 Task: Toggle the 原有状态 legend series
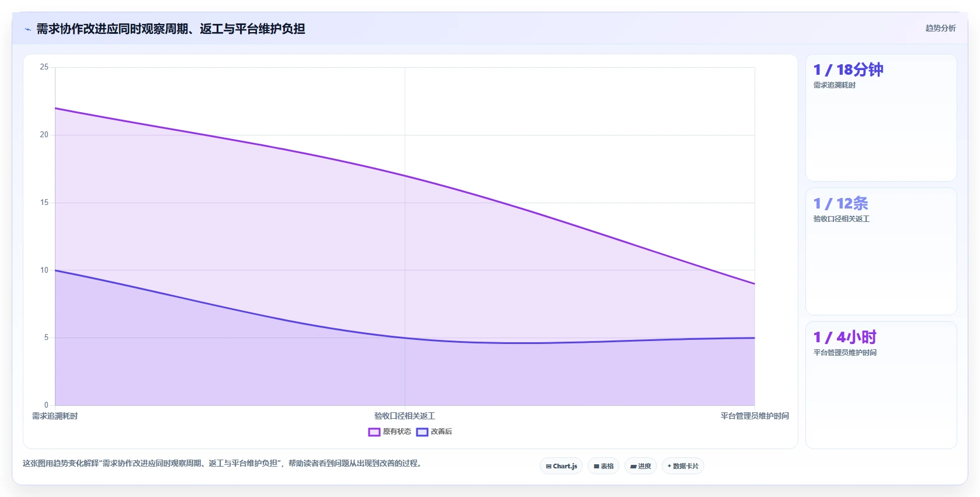click(390, 432)
